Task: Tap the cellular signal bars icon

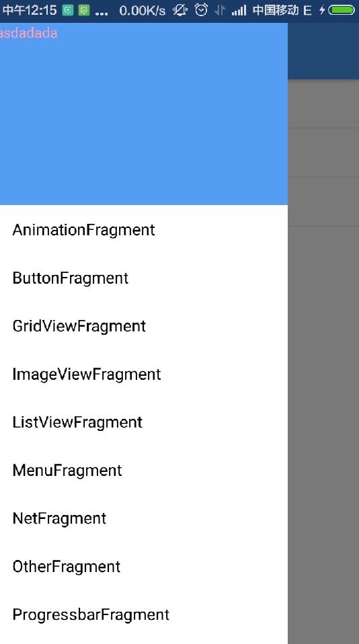Action: pyautogui.click(x=239, y=10)
